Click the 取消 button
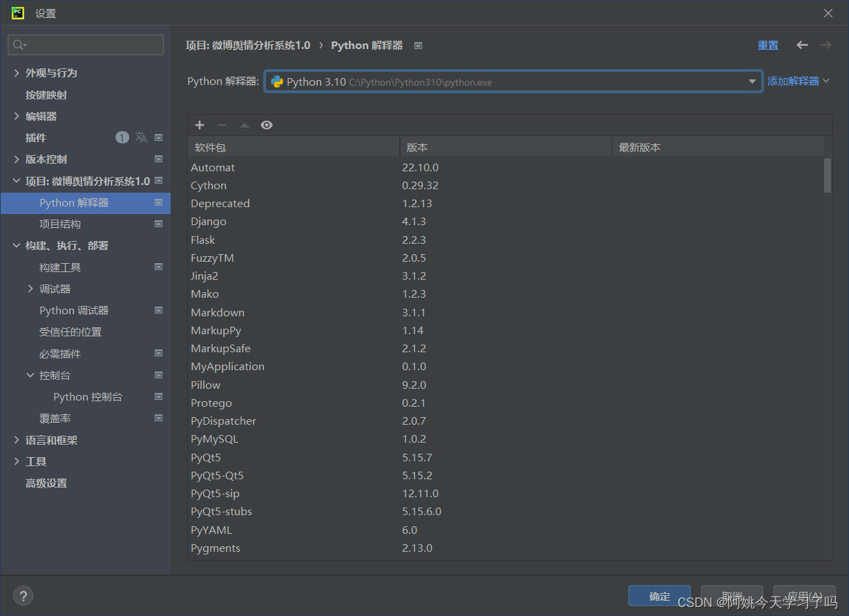The image size is (849, 616). 732,596
